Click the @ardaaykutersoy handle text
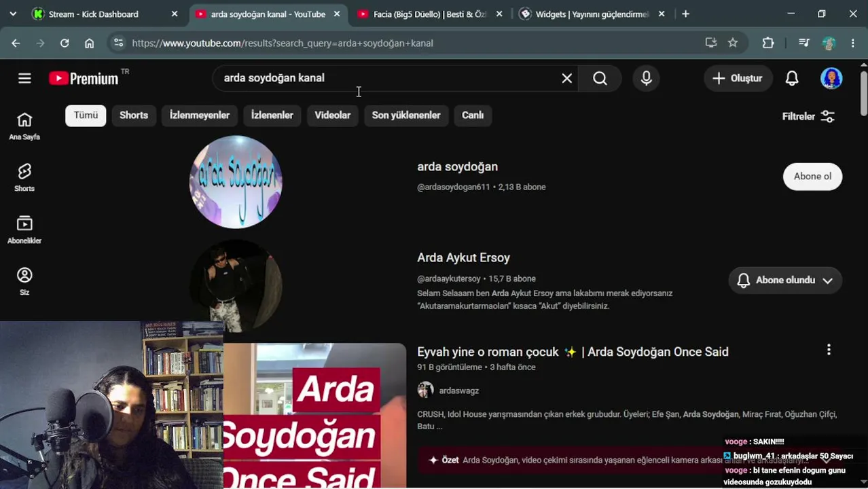Image resolution: width=868 pixels, height=489 pixels. tap(448, 278)
